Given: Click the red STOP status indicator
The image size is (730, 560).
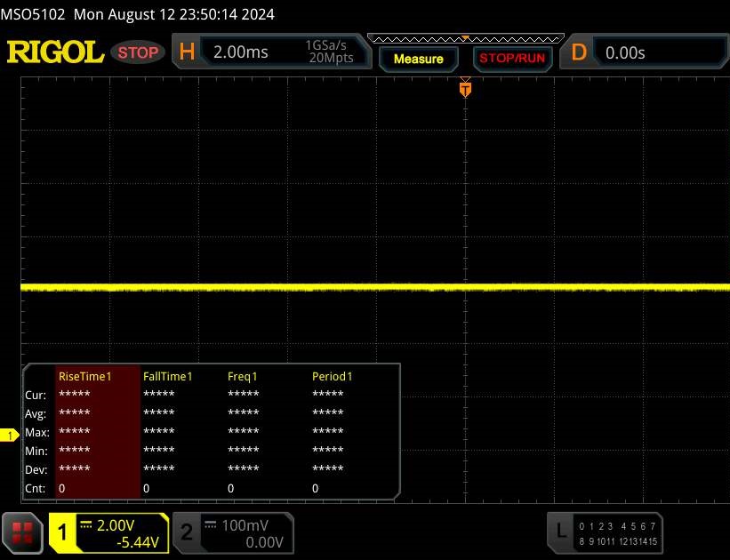Looking at the screenshot, I should pyautogui.click(x=138, y=52).
